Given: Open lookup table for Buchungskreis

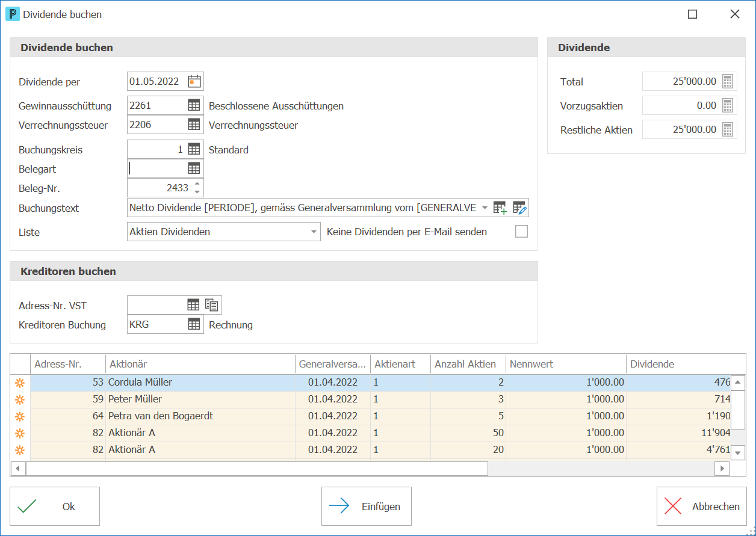Looking at the screenshot, I should click(x=194, y=150).
